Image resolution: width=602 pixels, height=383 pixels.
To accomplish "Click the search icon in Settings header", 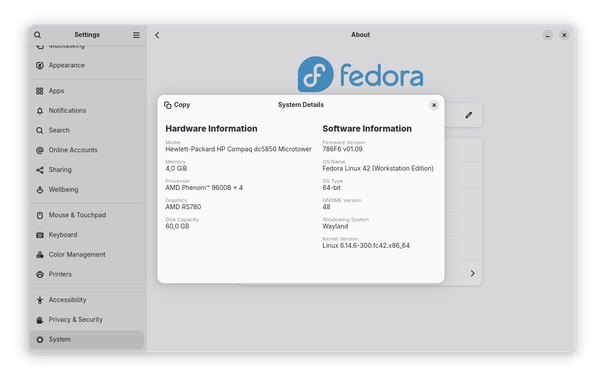I will (x=37, y=35).
